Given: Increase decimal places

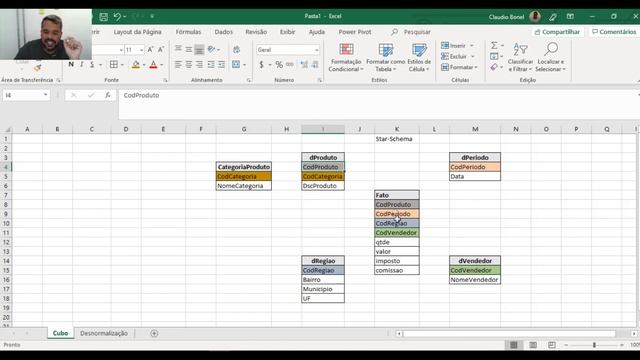Looking at the screenshot, I should tap(304, 64).
